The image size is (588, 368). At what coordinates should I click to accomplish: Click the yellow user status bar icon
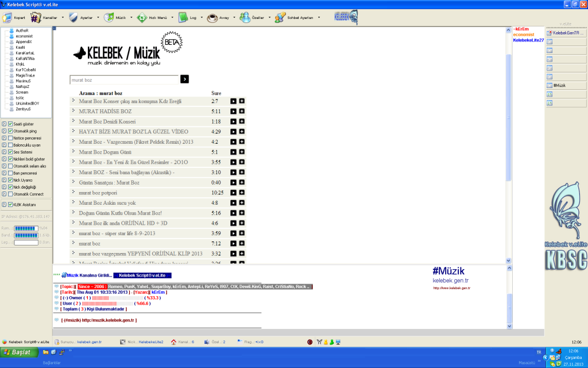326,342
